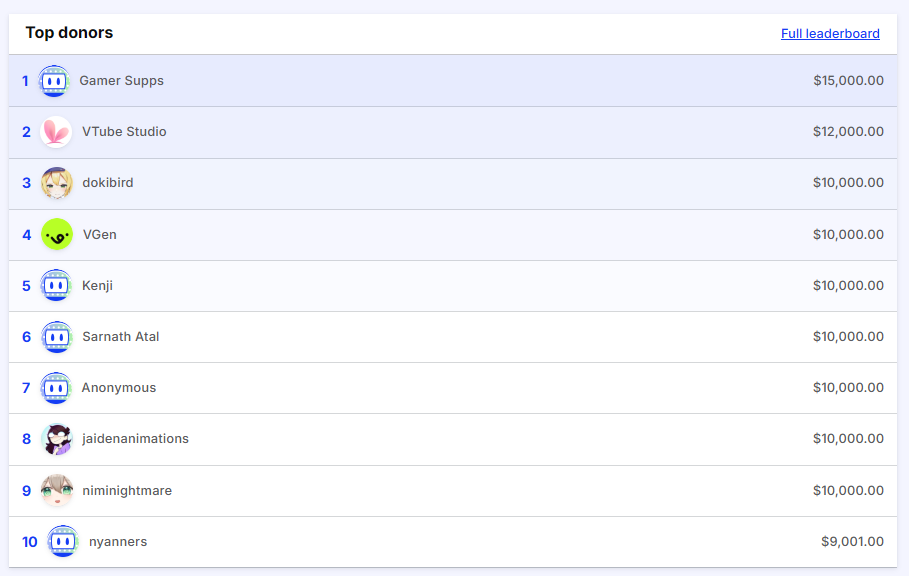909x576 pixels.
Task: Select the Kenji donor name
Action: (97, 286)
